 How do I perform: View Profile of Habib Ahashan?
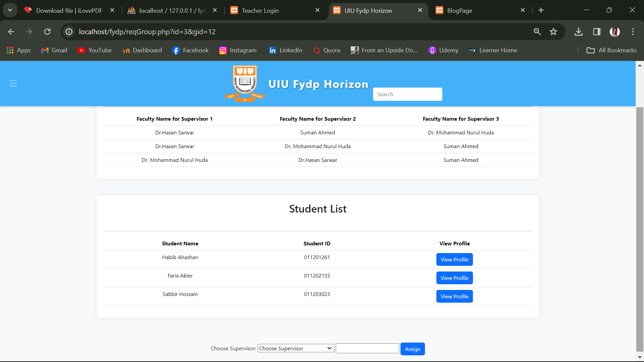click(x=454, y=259)
